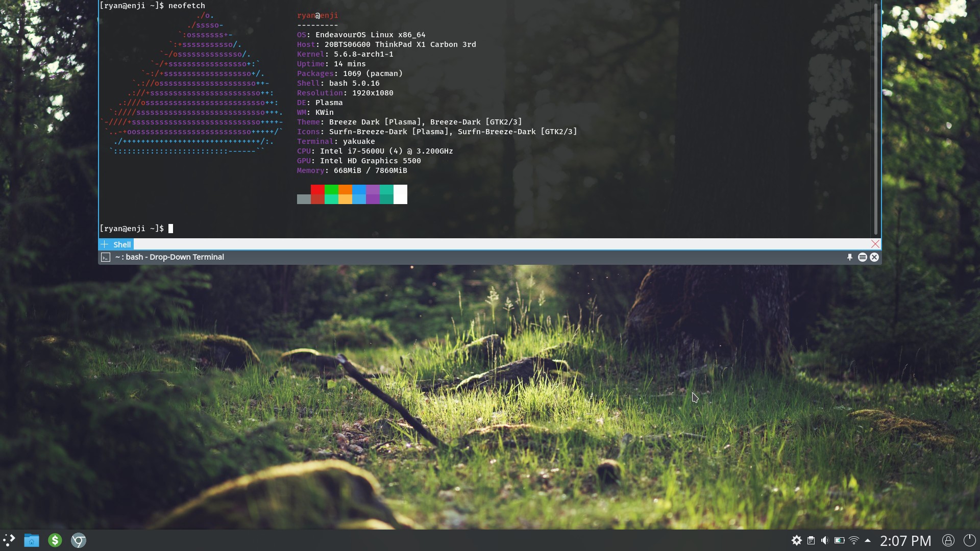Click the "neofetch" command text on the first line
This screenshot has width=980, height=551.
tap(187, 6)
